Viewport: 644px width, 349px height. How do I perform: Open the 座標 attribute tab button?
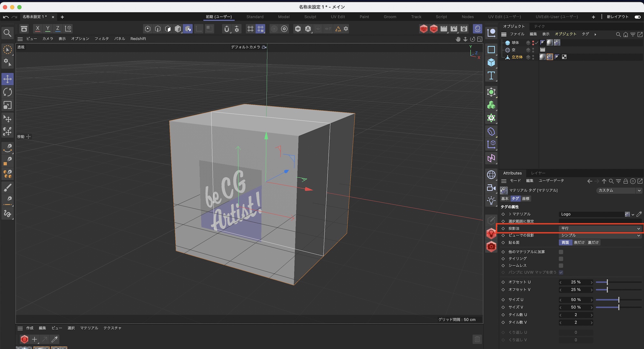click(x=526, y=199)
